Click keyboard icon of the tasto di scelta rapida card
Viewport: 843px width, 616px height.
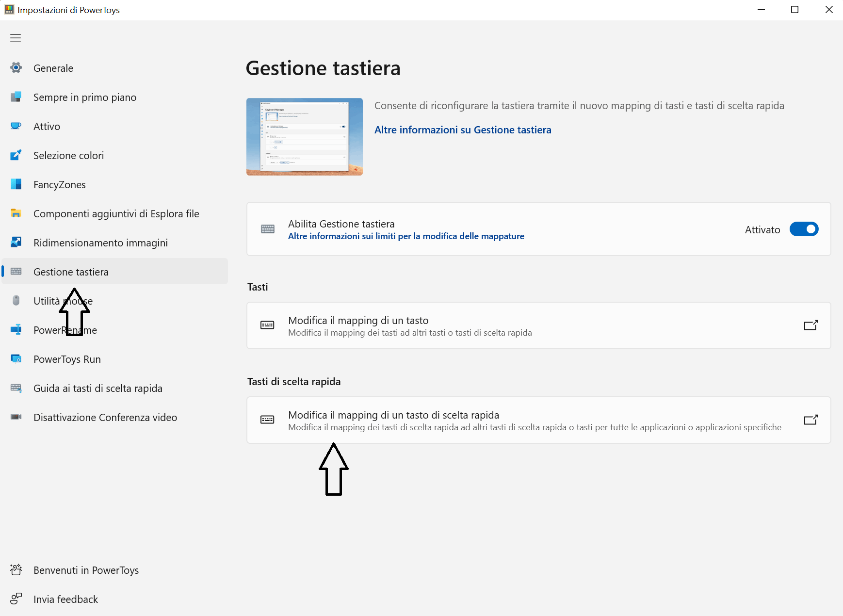click(x=267, y=420)
